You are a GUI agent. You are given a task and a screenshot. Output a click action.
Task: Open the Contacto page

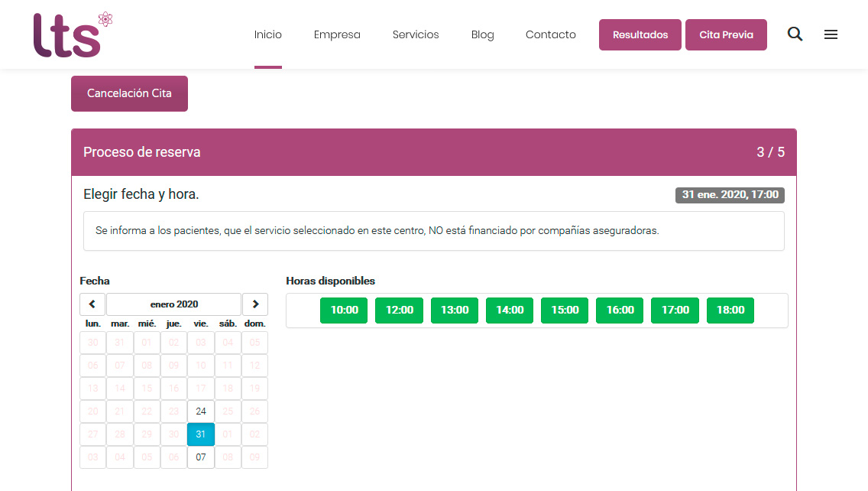coord(550,34)
